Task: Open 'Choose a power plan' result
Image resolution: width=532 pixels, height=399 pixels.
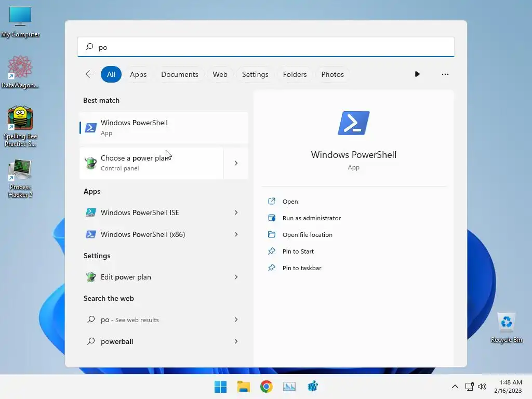Action: point(151,163)
